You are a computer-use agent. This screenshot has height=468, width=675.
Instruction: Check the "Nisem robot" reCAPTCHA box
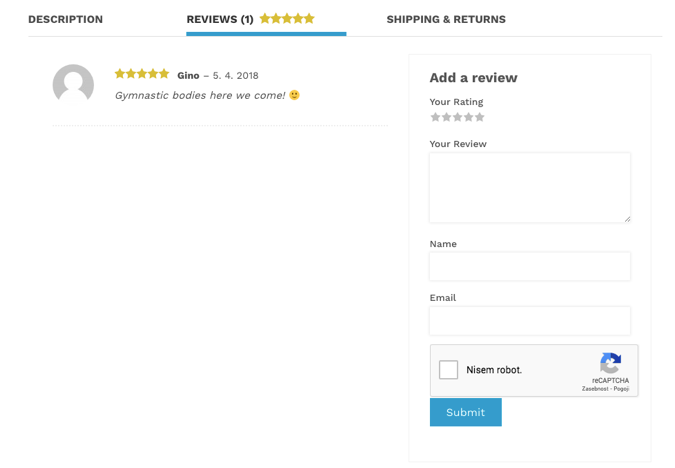click(449, 370)
